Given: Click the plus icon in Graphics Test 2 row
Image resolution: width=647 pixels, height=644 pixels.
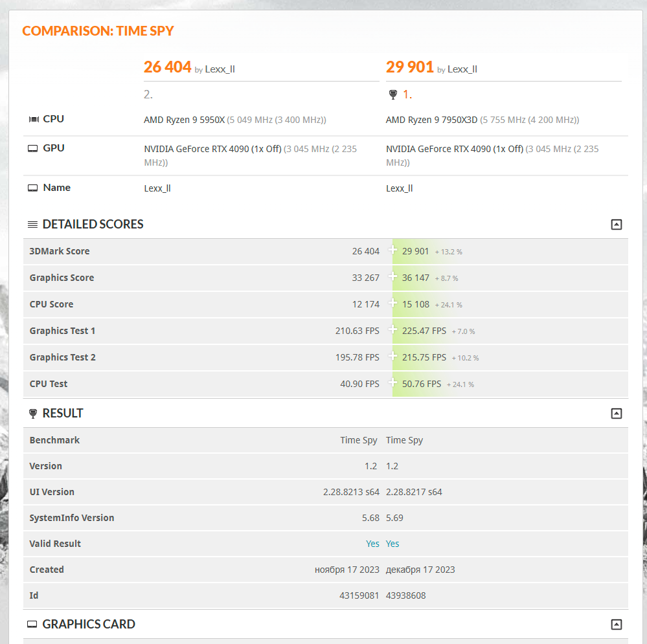Looking at the screenshot, I should point(392,357).
